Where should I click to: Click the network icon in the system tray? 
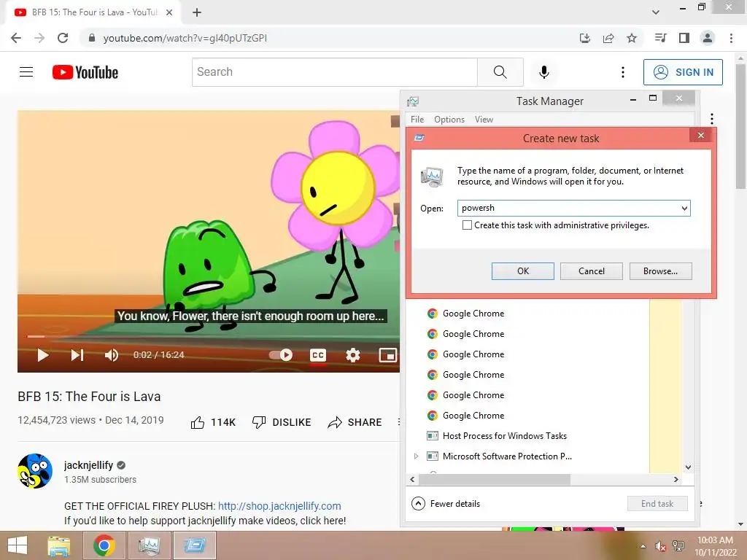point(678,546)
